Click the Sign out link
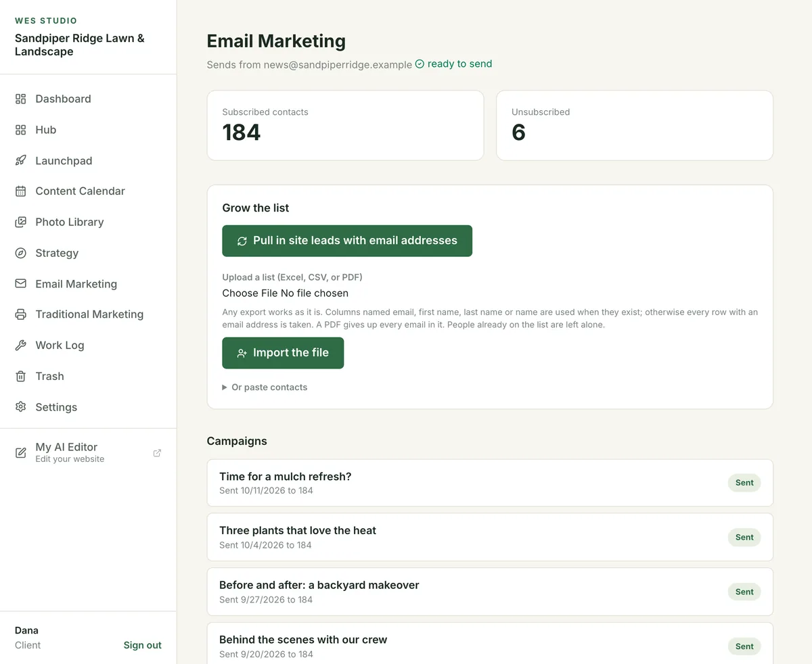This screenshot has width=812, height=664. click(142, 645)
